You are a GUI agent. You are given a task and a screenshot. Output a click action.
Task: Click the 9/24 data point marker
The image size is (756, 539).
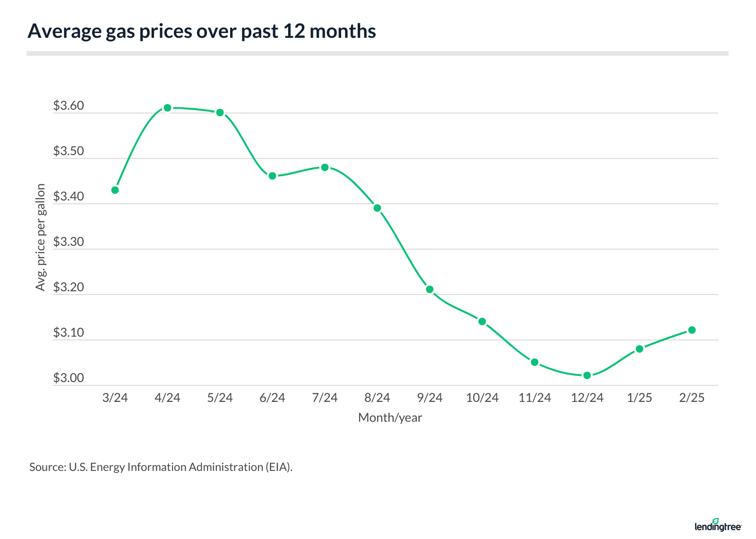[430, 289]
